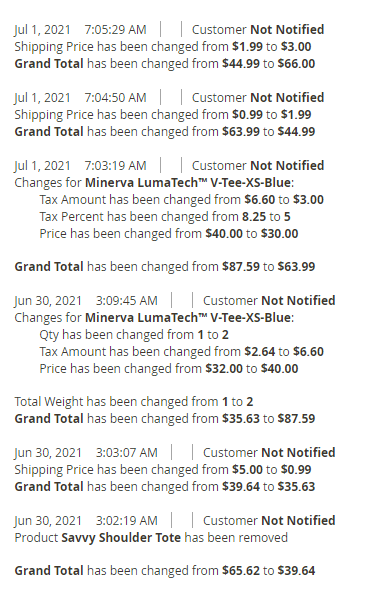Screen dimensions: 383x603
Task: Click Grand Total changed from $65.62 to $39.64
Action: [165, 571]
